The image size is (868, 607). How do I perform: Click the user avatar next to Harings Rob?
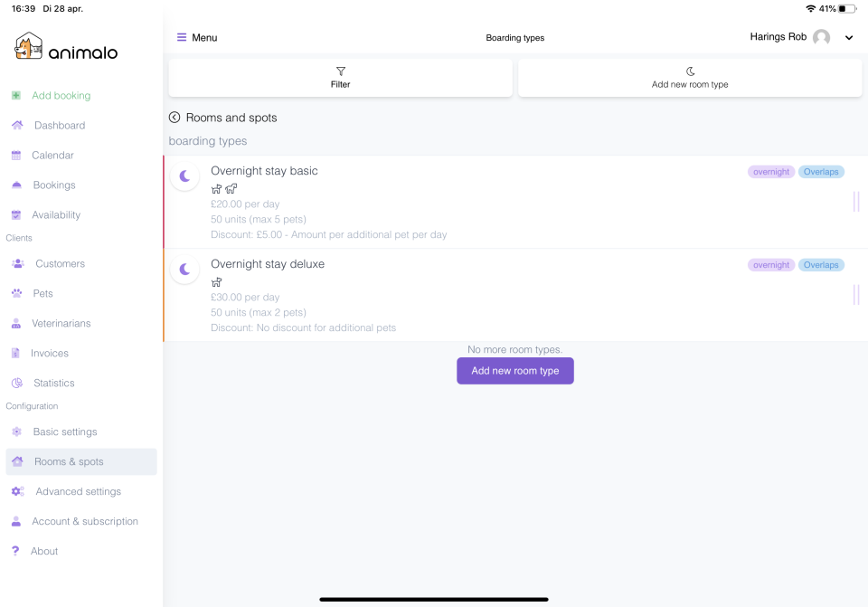[822, 37]
